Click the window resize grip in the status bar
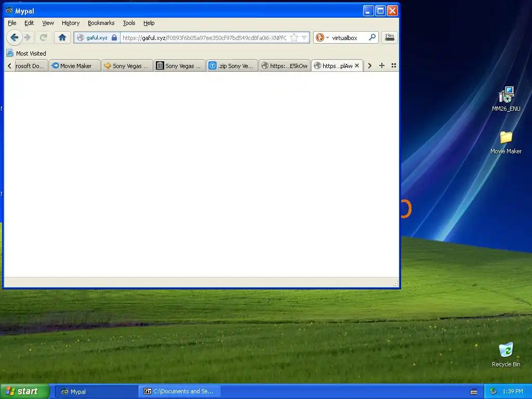Screen dimensions: 532x399 395,284
